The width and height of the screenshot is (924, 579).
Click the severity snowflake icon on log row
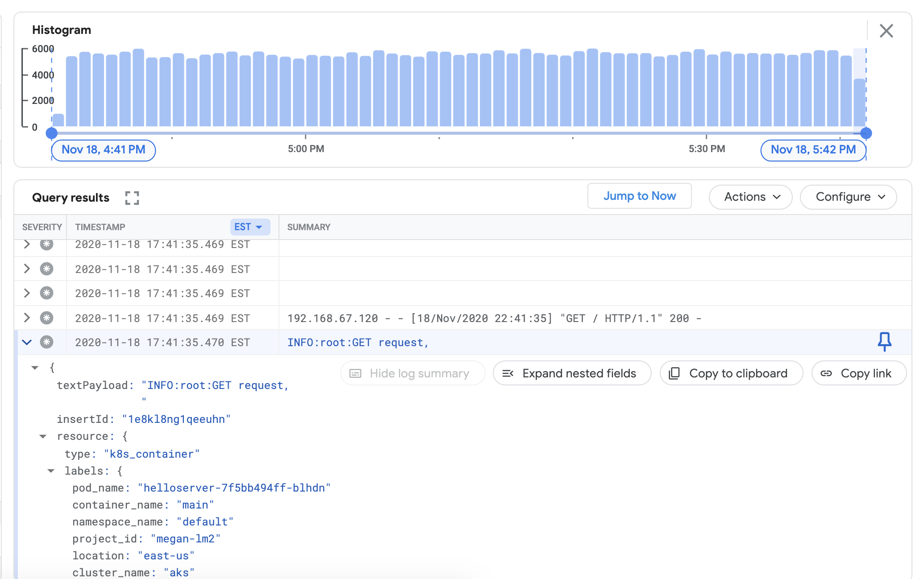coord(46,342)
